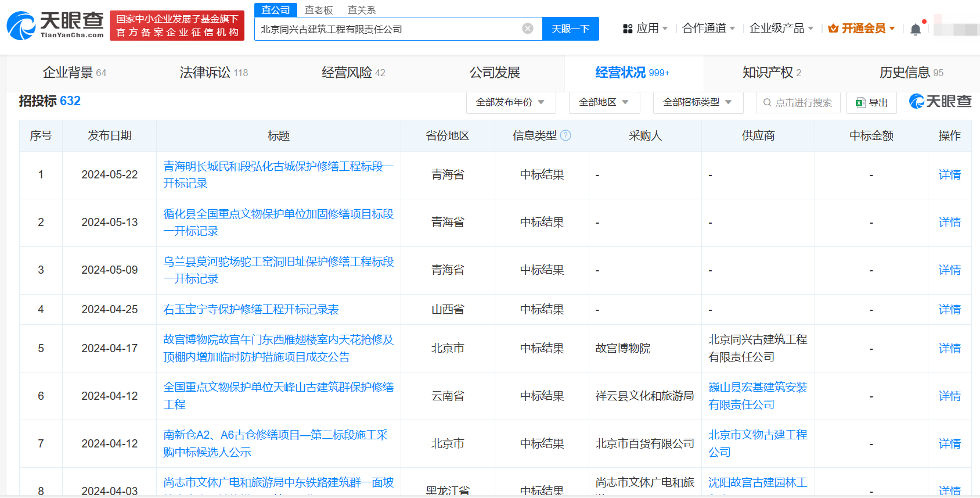View 详情 for row 1
980x498 pixels.
(x=950, y=175)
